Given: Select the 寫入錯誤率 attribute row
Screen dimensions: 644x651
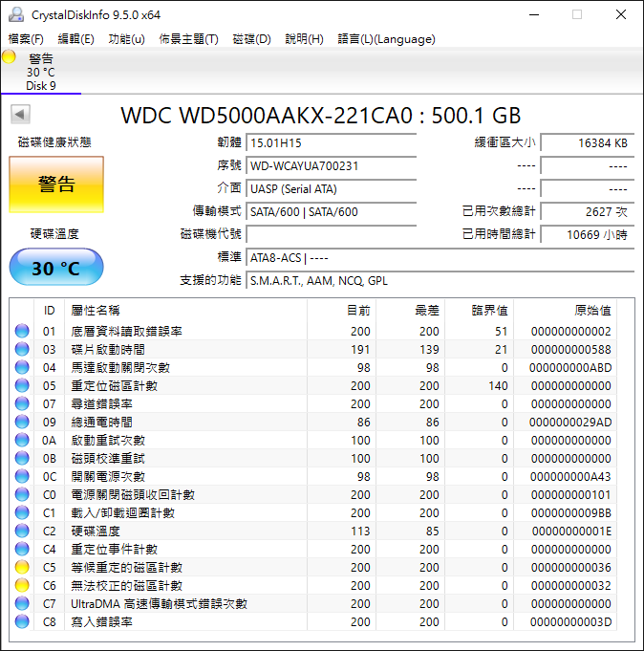Looking at the screenshot, I should click(x=313, y=621).
